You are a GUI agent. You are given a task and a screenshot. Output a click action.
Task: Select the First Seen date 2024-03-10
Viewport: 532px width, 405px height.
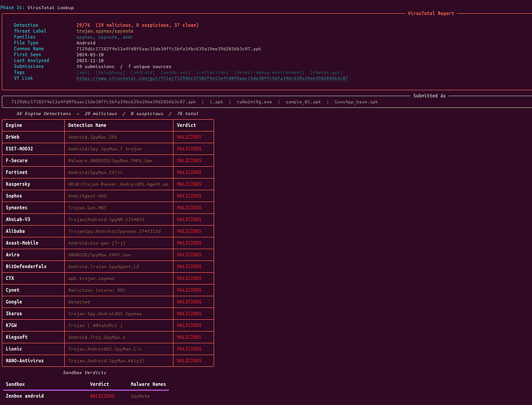90,55
